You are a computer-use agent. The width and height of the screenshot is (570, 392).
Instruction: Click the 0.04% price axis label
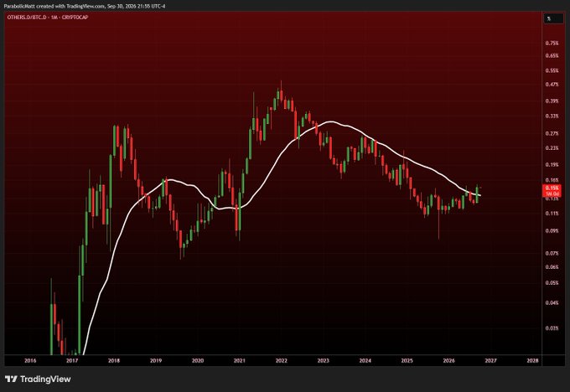point(552,303)
